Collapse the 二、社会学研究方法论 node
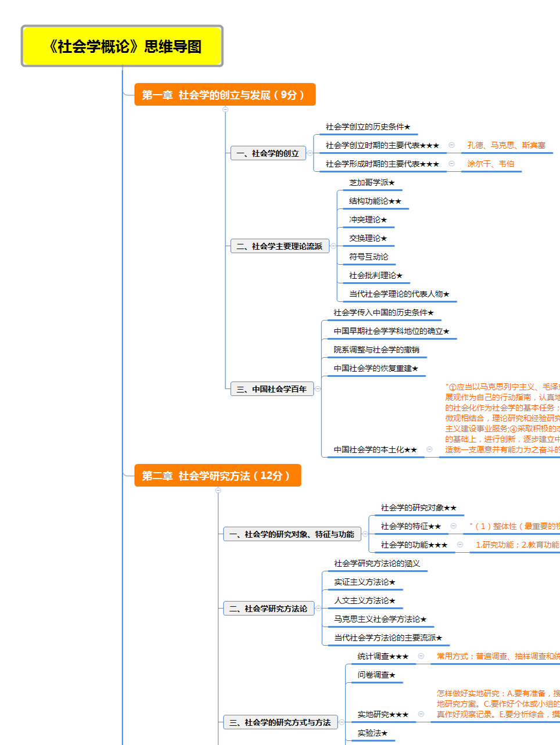Image resolution: width=560 pixels, height=745 pixels. tap(318, 609)
